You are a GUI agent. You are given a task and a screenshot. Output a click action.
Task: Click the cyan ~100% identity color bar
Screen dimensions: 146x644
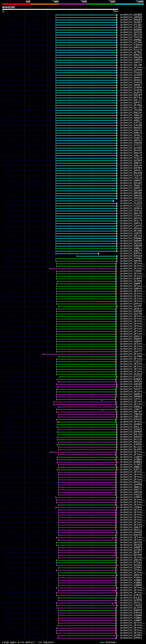coord(130,4)
